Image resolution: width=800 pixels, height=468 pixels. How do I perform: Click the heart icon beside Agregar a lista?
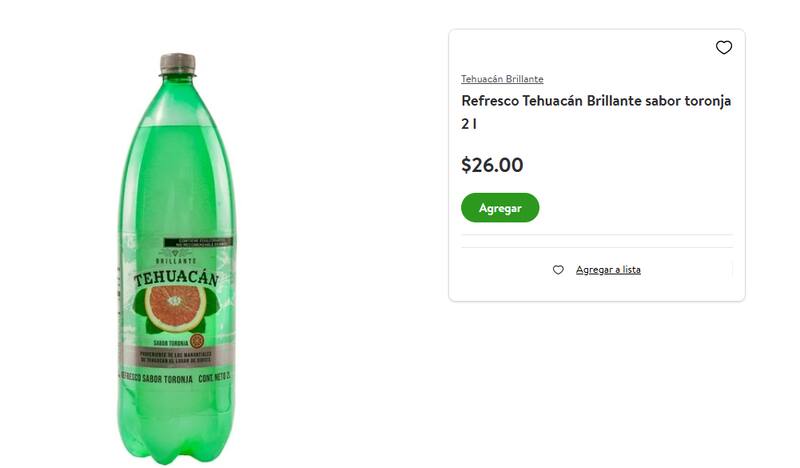pos(558,270)
